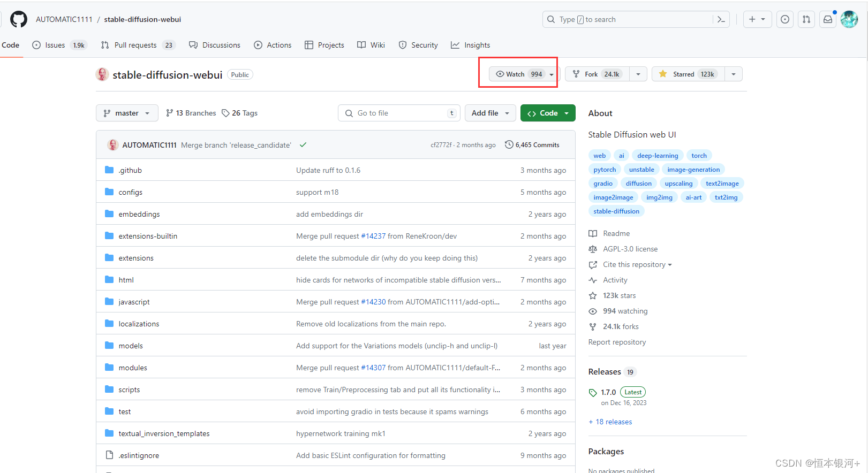Expand the star lists dropdown arrow
Screen dimensions: 868x473
click(x=734, y=74)
